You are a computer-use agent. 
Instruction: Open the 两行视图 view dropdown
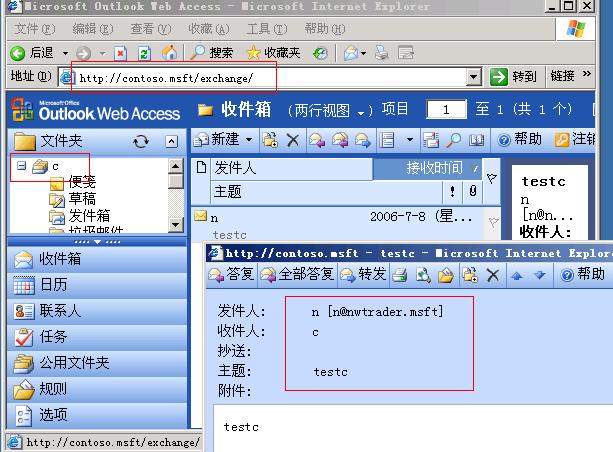click(366, 110)
